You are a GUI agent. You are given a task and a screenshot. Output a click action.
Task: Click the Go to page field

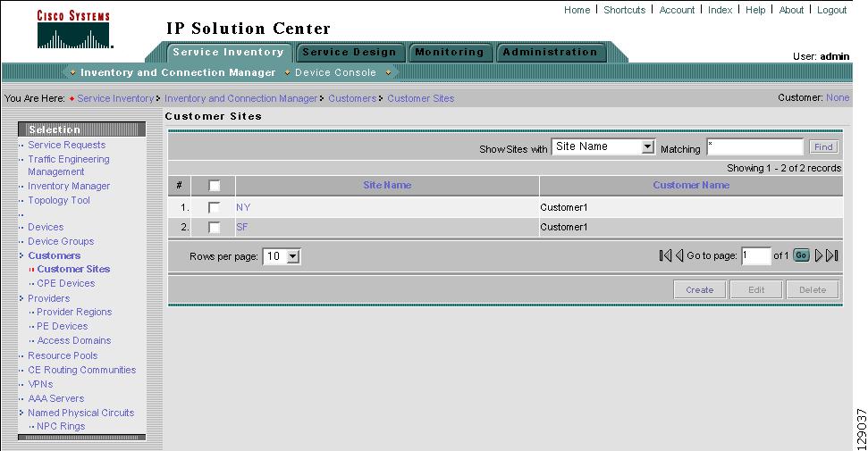pyautogui.click(x=756, y=255)
